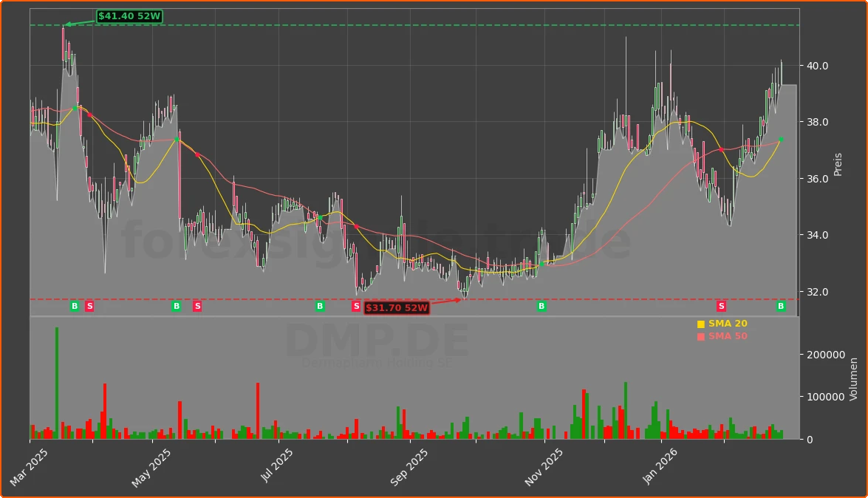The height and width of the screenshot is (498, 868).
Task: Click the red S marker following the May buy signal
Action: pyautogui.click(x=196, y=306)
